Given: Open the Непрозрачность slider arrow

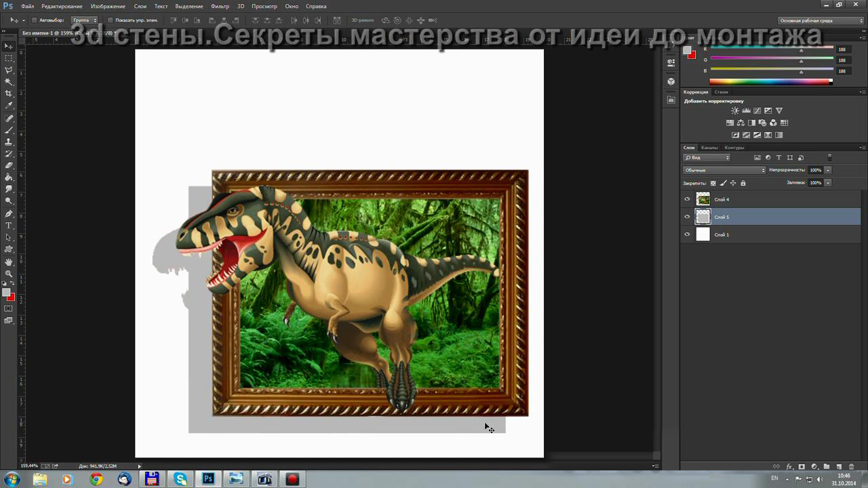Looking at the screenshot, I should pos(828,170).
